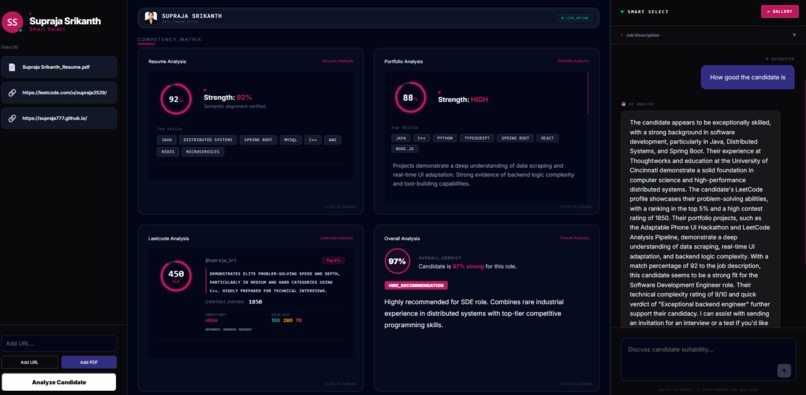Open the Gallery
The height and width of the screenshot is (395, 806).
click(780, 11)
